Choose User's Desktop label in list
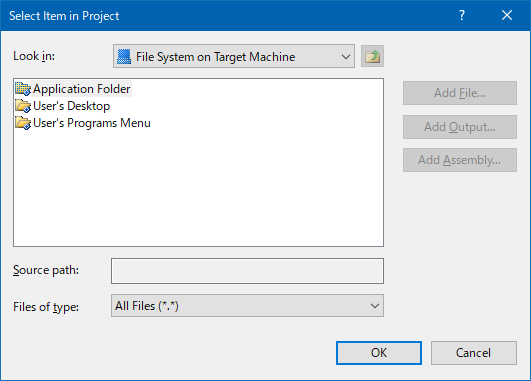Screen dimensions: 531x381 point(71,106)
